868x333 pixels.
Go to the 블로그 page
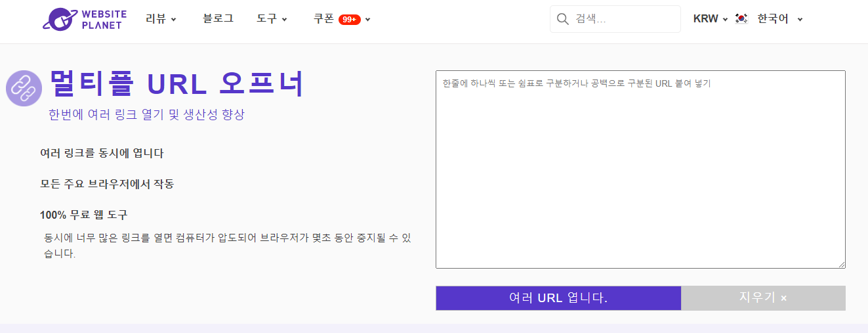(218, 19)
